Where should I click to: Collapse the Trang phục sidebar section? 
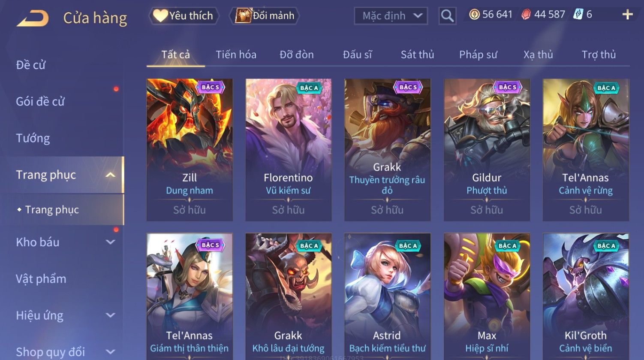click(110, 175)
